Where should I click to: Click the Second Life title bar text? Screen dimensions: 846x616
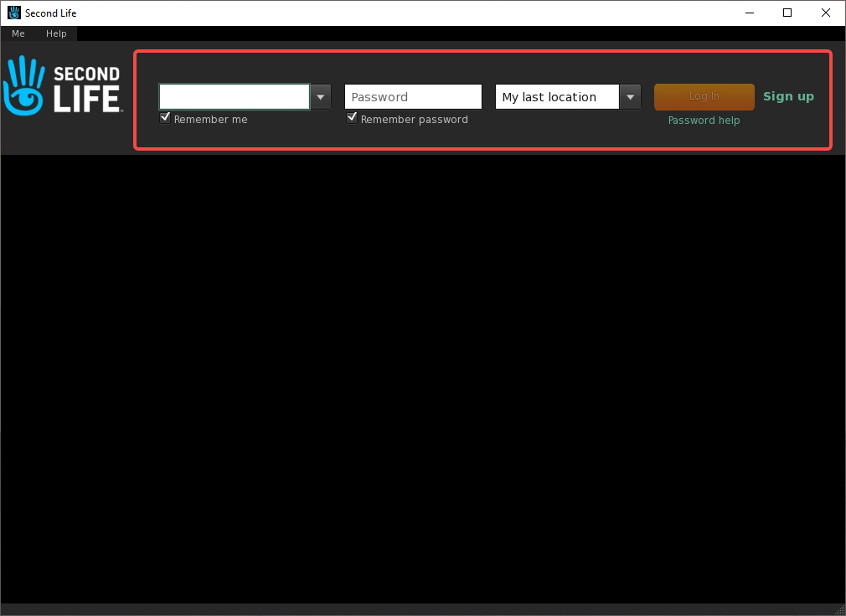pos(51,13)
